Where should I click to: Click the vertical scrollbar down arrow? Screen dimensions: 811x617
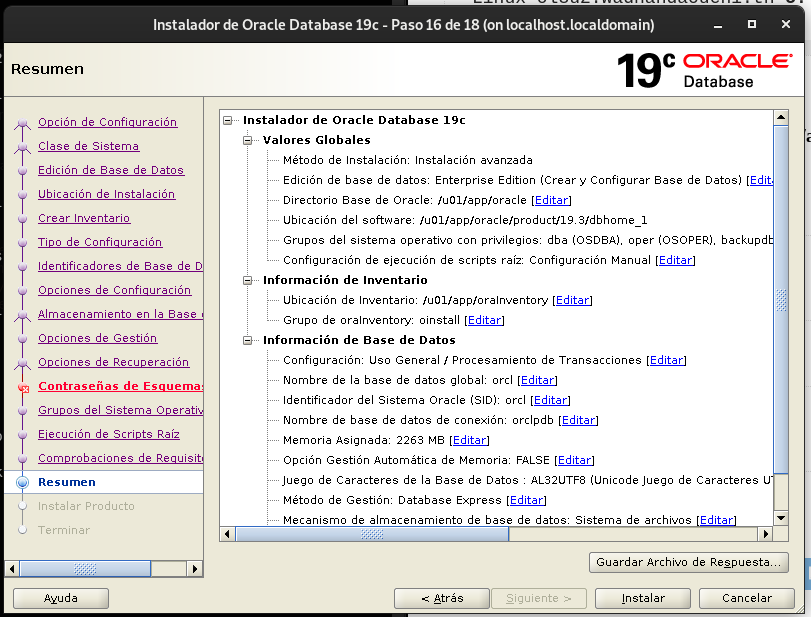pyautogui.click(x=781, y=518)
